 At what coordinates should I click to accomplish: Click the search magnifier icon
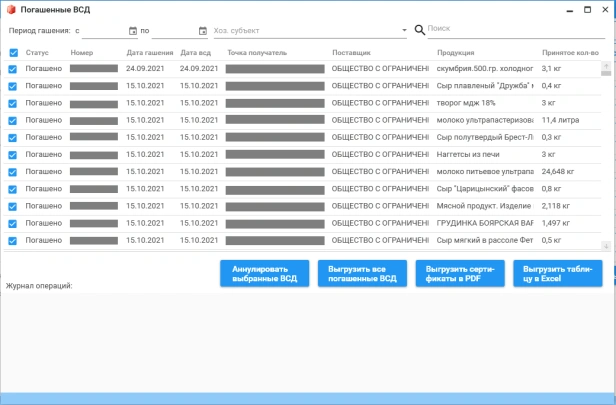click(420, 30)
